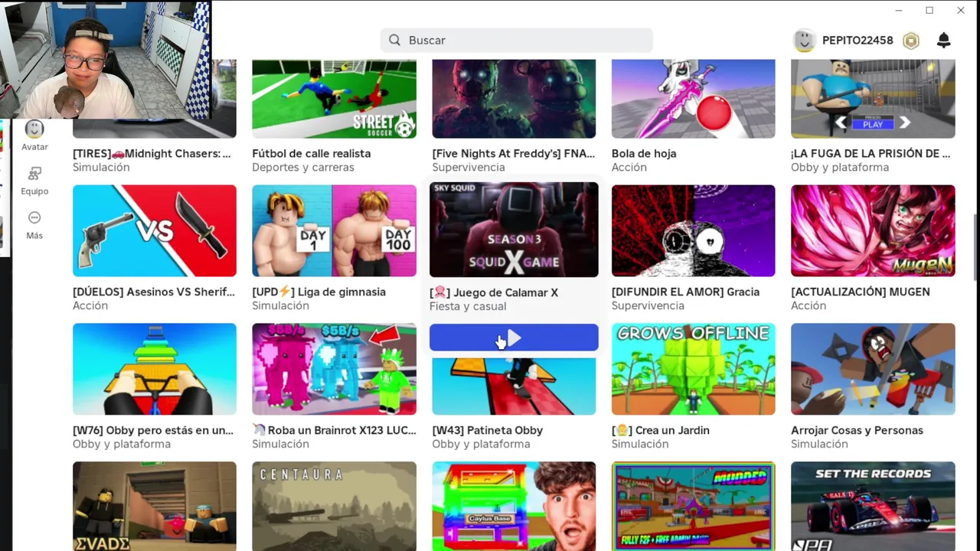Open Patineta Obby thumbnail
Image resolution: width=980 pixels, height=551 pixels.
(x=514, y=386)
